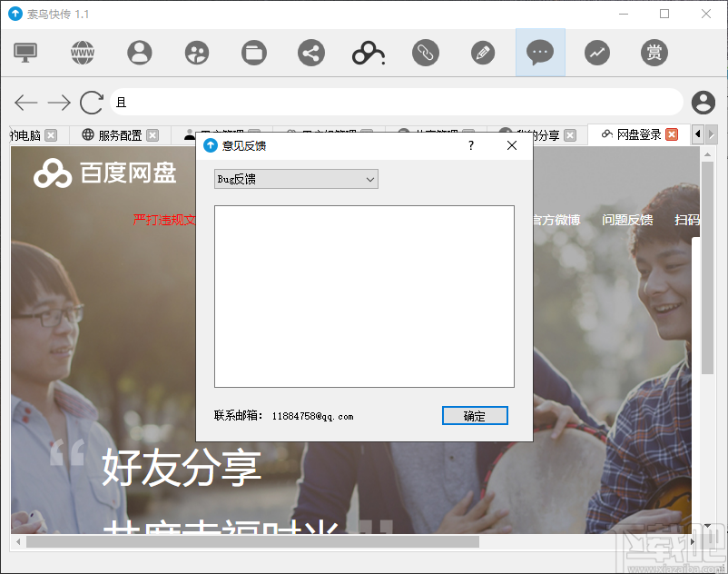Open the WWW service configuration icon
The image size is (728, 574).
click(x=83, y=53)
